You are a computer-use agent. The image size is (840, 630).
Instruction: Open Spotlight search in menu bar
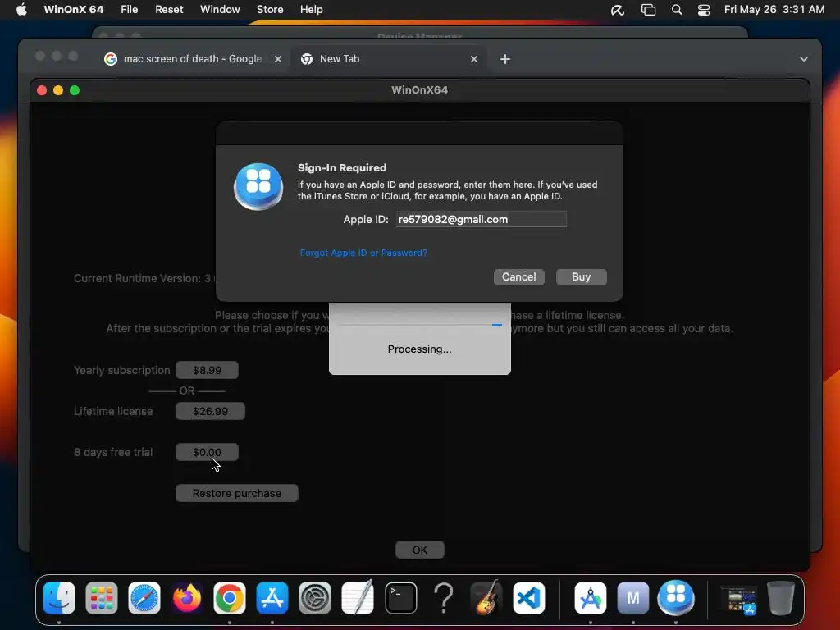(677, 10)
